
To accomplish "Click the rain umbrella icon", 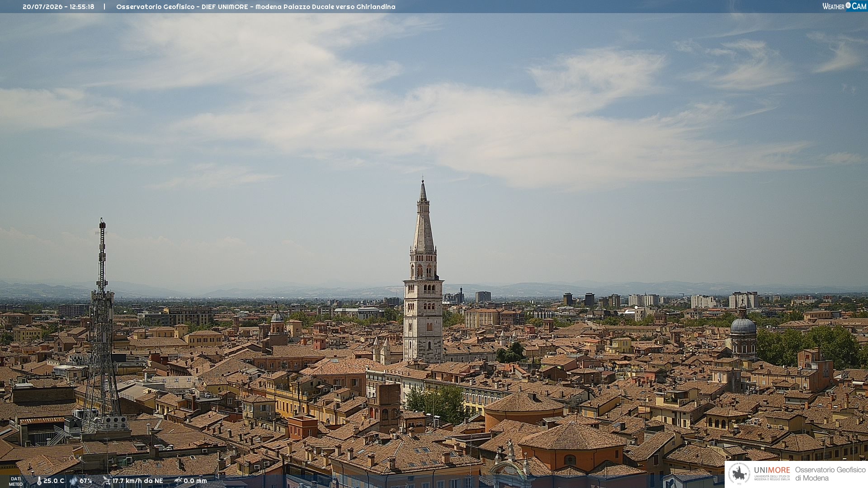I will coord(178,481).
